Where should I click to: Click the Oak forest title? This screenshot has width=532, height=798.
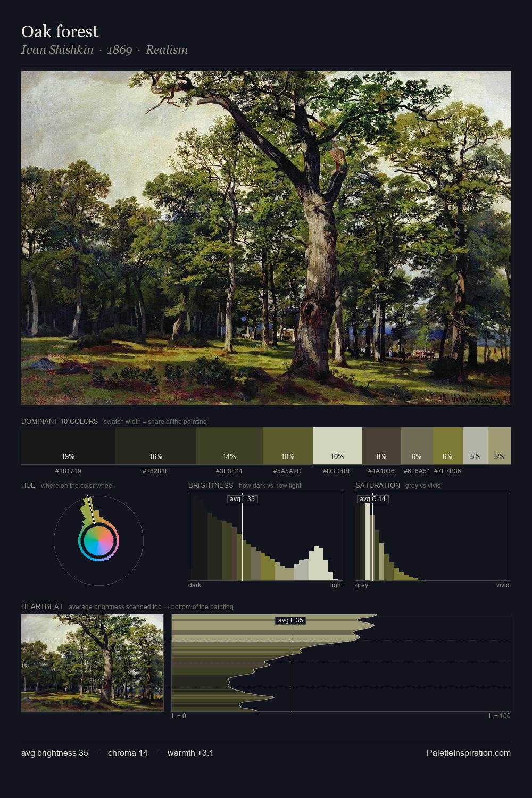tap(60, 31)
